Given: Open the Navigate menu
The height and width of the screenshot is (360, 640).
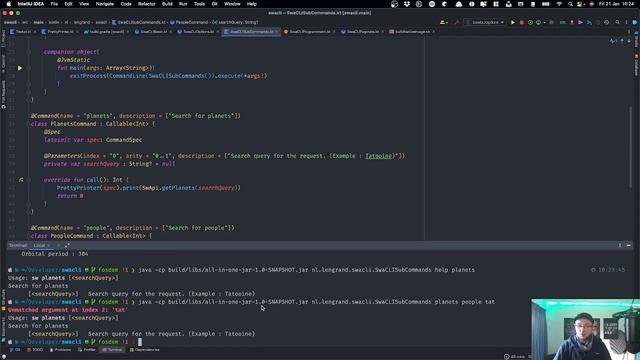Looking at the screenshot, I should pyautogui.click(x=104, y=4).
